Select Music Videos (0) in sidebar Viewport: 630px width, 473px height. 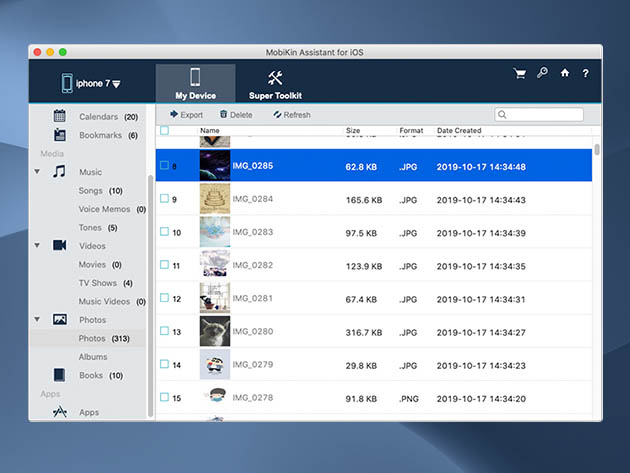click(112, 301)
